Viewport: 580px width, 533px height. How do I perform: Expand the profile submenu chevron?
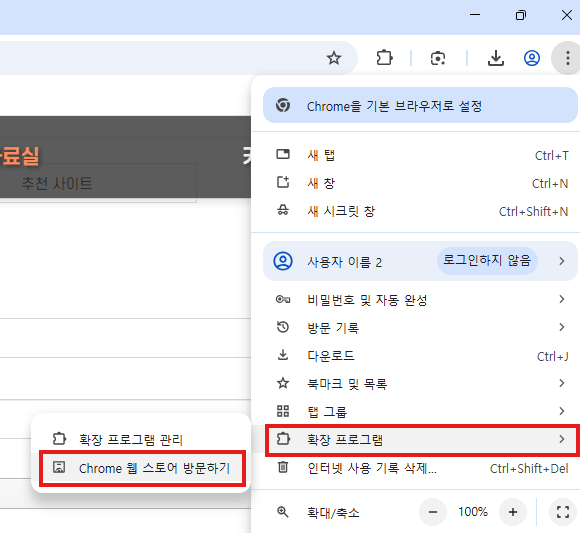(562, 261)
